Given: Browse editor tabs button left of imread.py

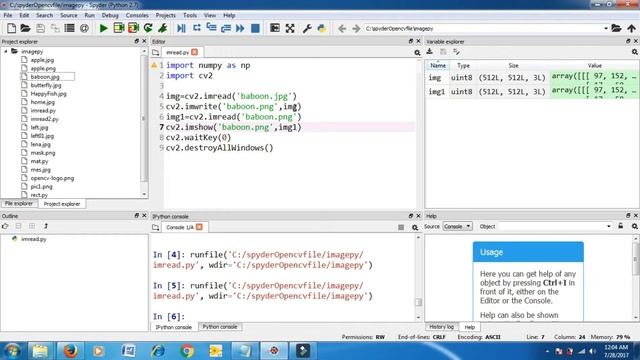Looking at the screenshot, I should pyautogui.click(x=156, y=53).
